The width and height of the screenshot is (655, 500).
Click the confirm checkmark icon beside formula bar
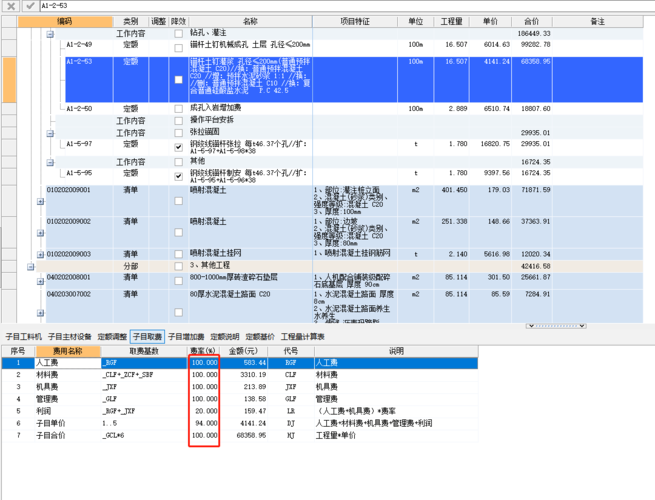point(31,6)
